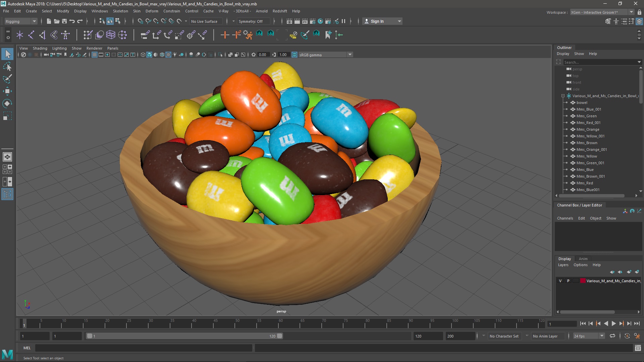Open the Render Settings icon
The height and width of the screenshot is (362, 644).
coord(313,21)
